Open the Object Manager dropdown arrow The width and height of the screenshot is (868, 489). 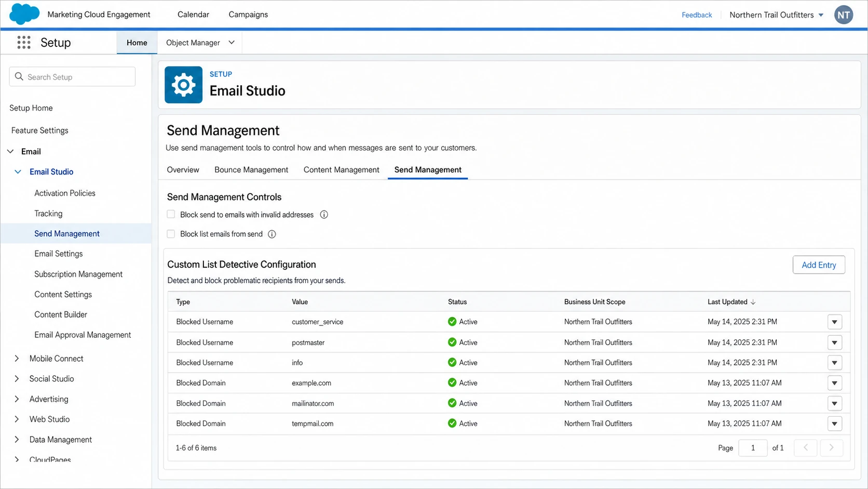coord(232,43)
